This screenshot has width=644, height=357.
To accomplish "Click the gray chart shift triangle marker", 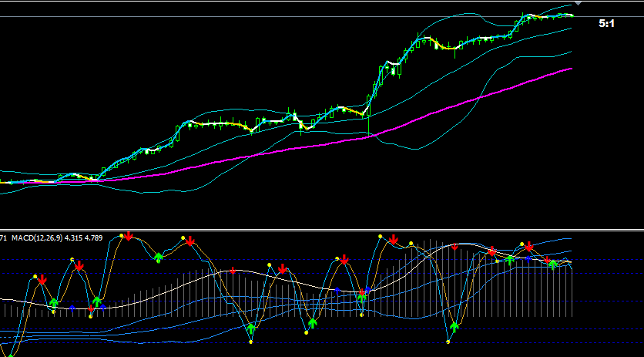I will pyautogui.click(x=579, y=4).
